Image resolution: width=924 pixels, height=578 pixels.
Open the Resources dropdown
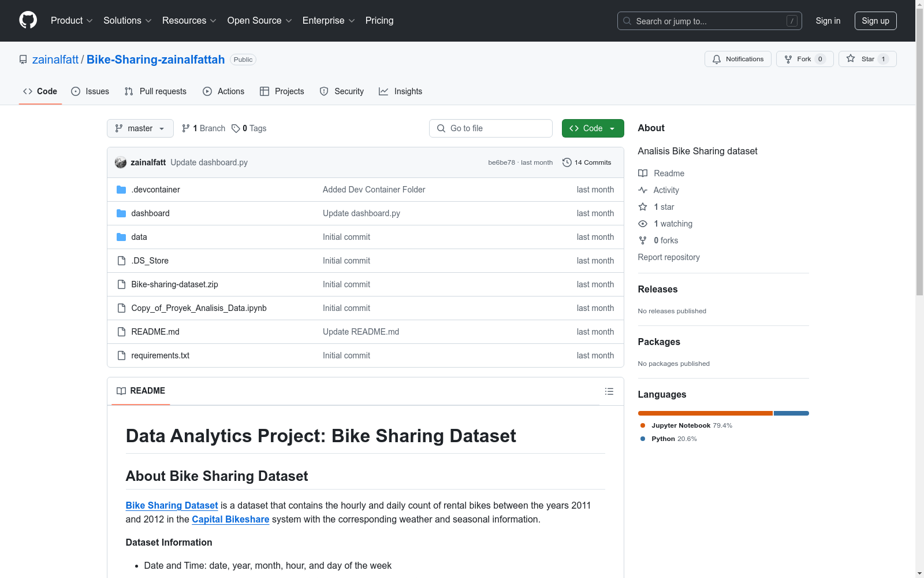click(x=189, y=20)
